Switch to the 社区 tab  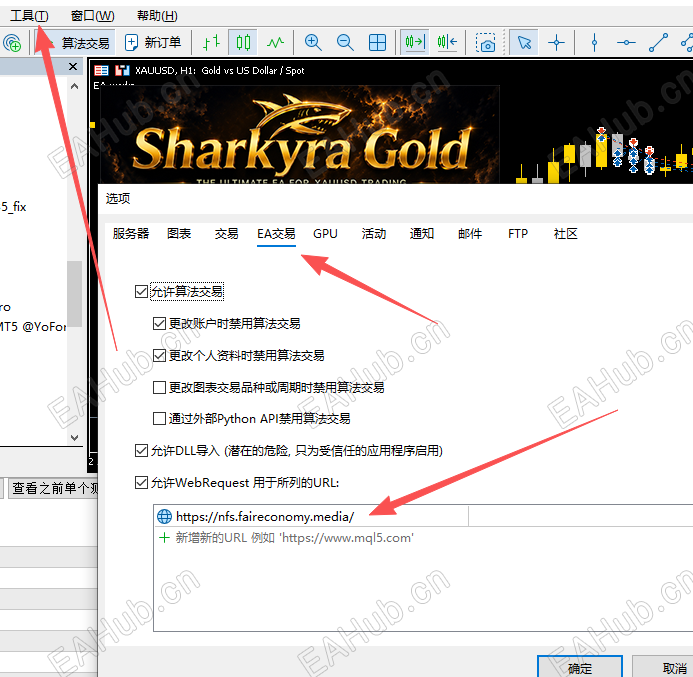pos(566,233)
